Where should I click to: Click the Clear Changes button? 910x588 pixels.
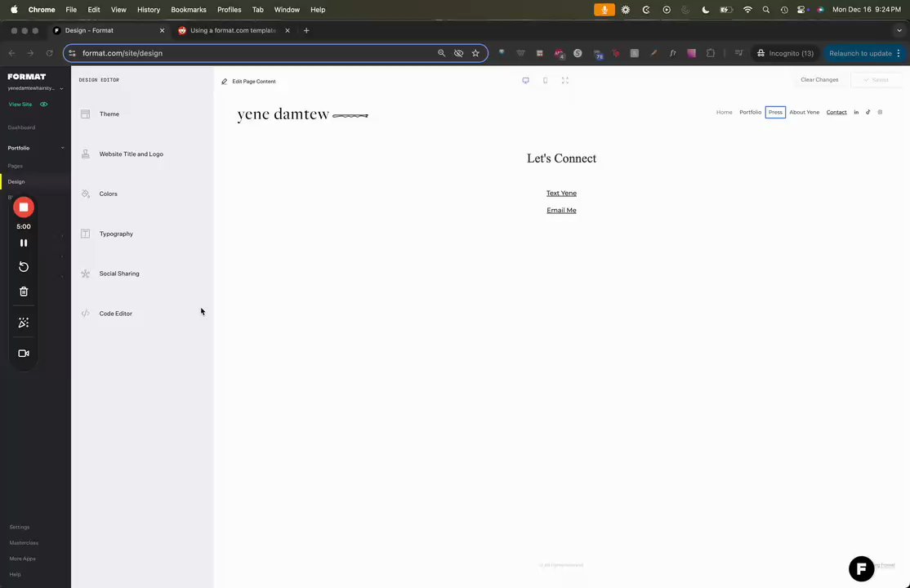click(819, 80)
